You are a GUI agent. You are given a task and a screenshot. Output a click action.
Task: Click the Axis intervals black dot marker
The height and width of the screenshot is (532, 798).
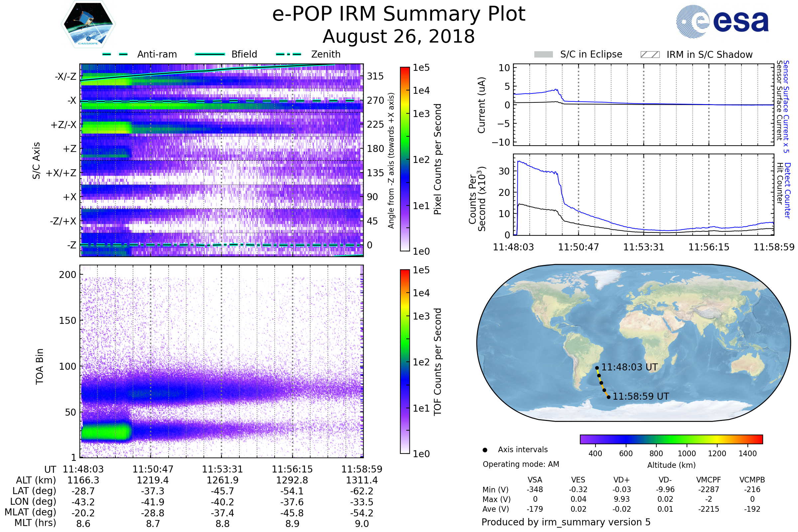tap(485, 450)
